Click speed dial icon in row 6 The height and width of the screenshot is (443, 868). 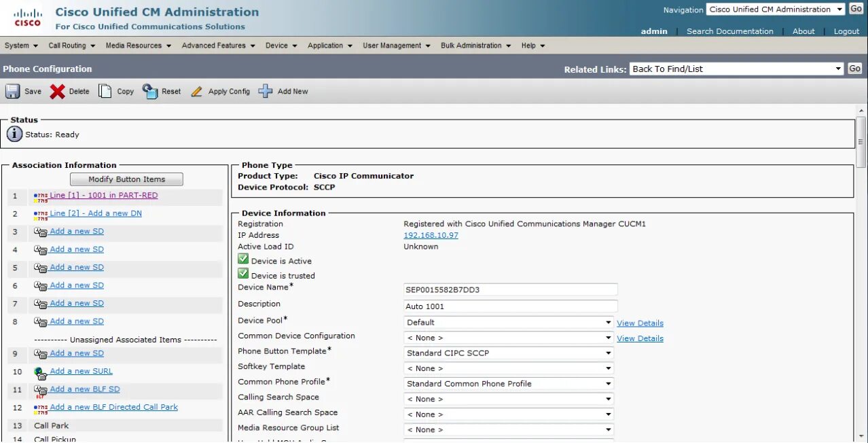(41, 286)
